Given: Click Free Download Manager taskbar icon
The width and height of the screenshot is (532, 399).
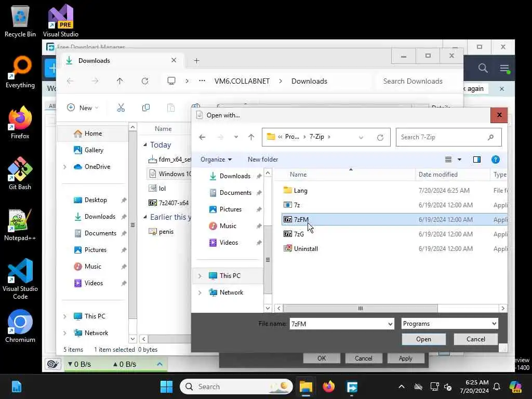Looking at the screenshot, I should [x=352, y=387].
